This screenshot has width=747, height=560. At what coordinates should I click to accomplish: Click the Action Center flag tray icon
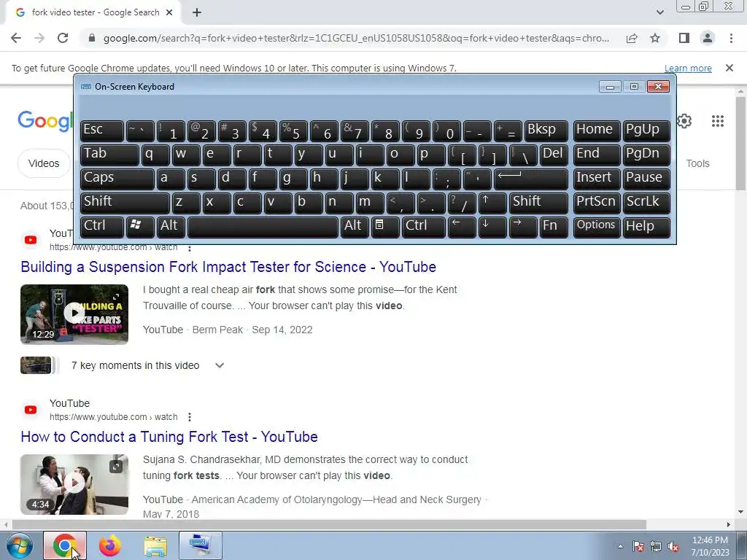638,546
